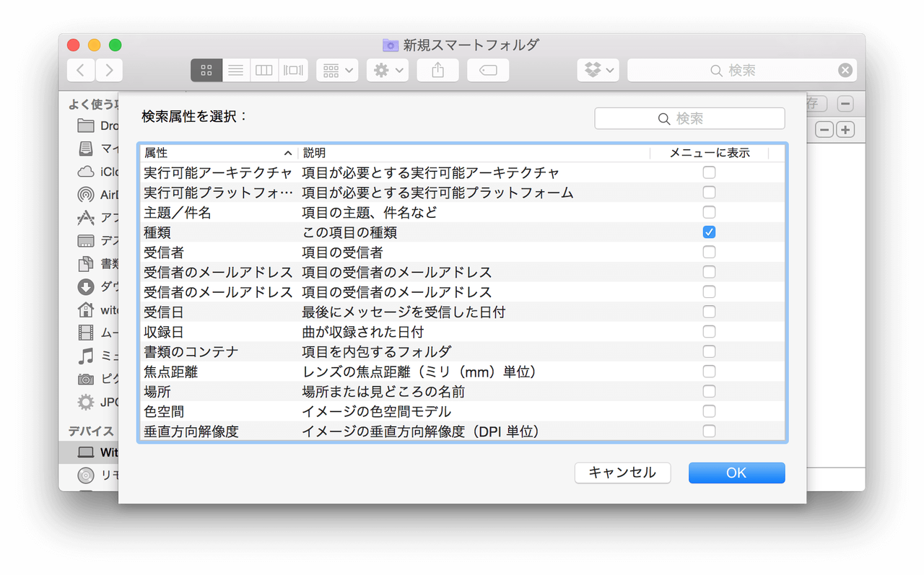The image size is (924, 575).
Task: Go forward with the toolbar forward arrow
Action: coord(109,70)
